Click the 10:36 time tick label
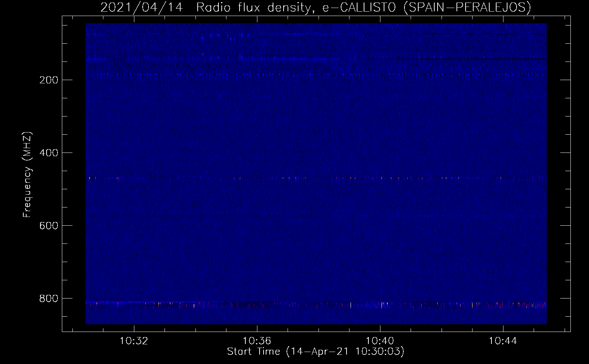The image size is (589, 364). (257, 341)
